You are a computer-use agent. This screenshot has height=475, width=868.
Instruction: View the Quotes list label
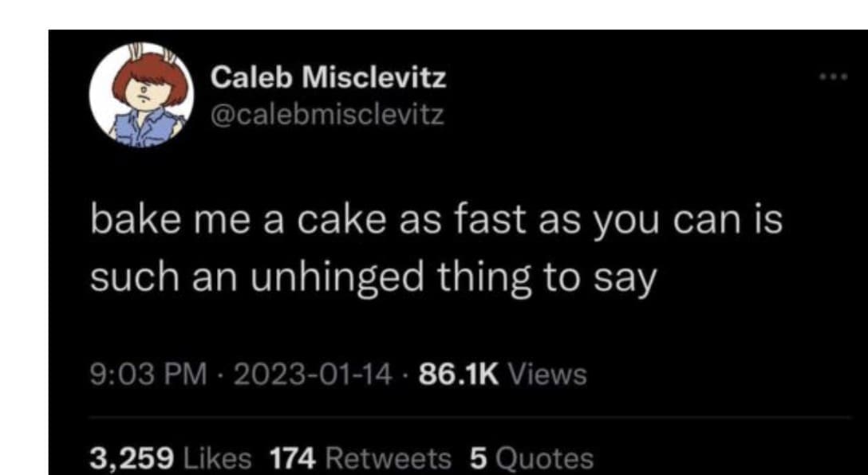(x=544, y=457)
